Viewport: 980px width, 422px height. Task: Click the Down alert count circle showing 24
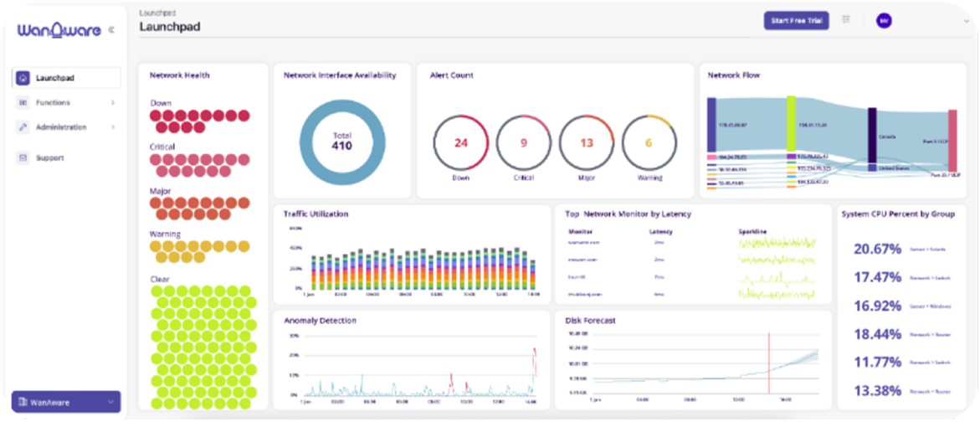coord(460,142)
